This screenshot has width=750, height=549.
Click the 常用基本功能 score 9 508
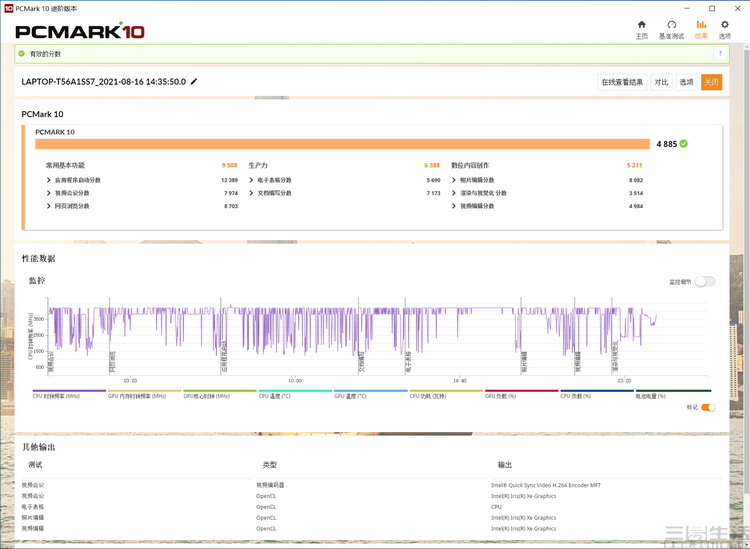coord(230,165)
